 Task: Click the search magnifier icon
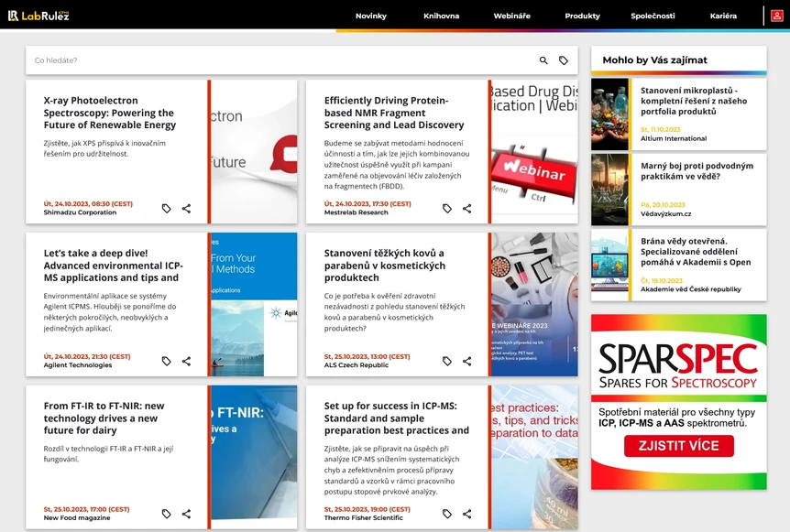543,60
